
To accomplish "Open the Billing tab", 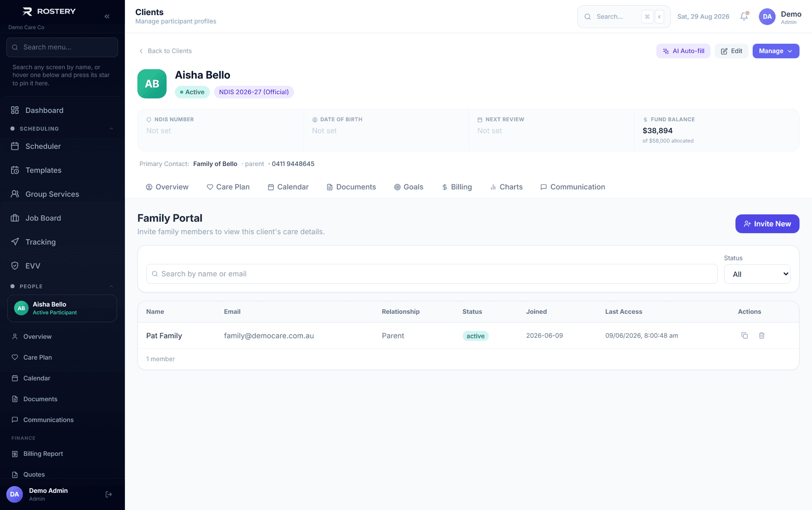I will click(x=457, y=187).
